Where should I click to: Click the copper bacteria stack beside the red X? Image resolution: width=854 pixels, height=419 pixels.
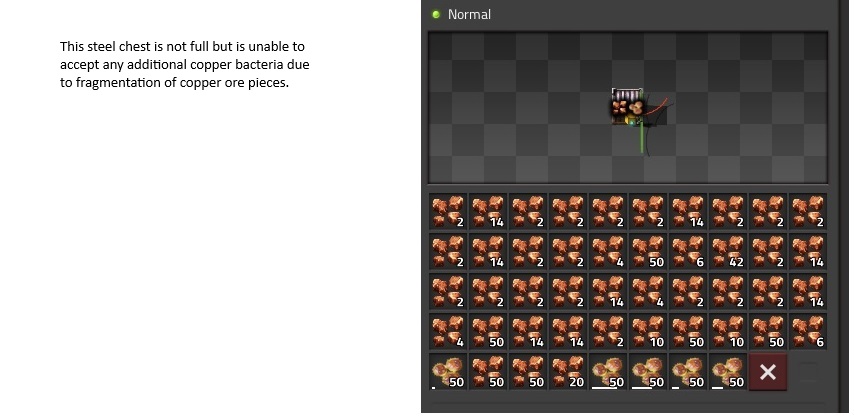[728, 372]
